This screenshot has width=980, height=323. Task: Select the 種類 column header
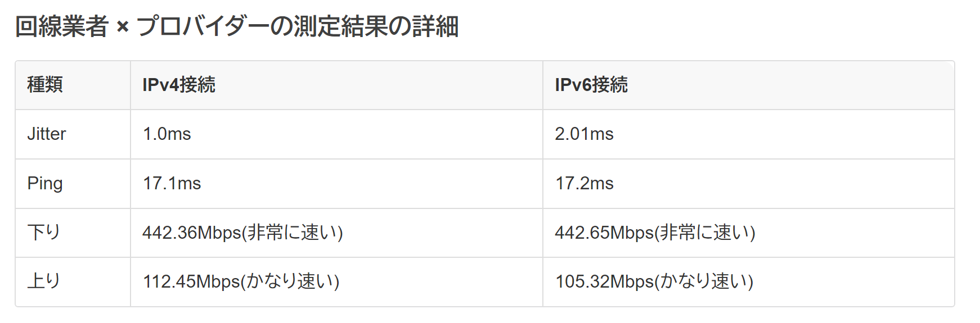45,85
